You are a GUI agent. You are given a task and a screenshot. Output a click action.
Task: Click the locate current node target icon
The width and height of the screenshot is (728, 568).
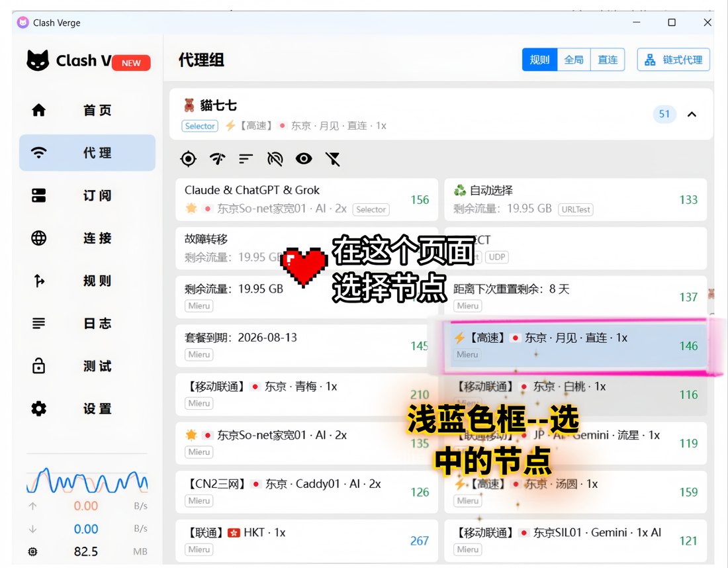click(188, 159)
